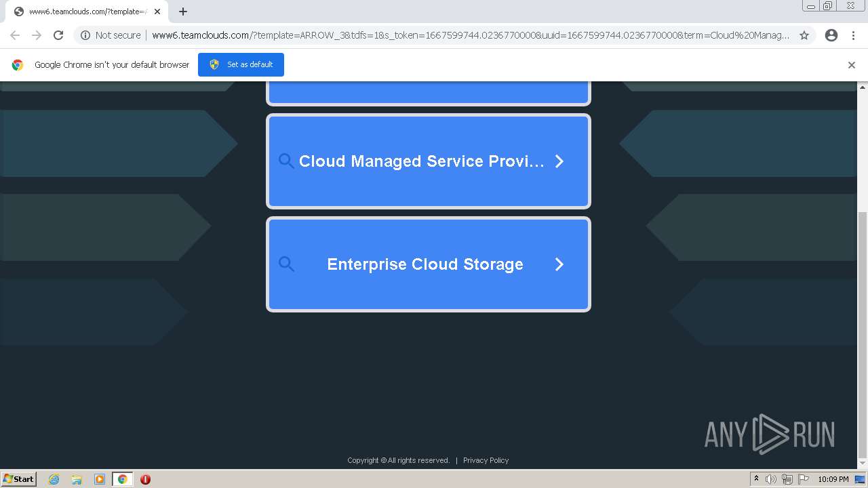Select the www6.teamclouds.com tab
The width and height of the screenshot is (868, 488).
(x=87, y=12)
